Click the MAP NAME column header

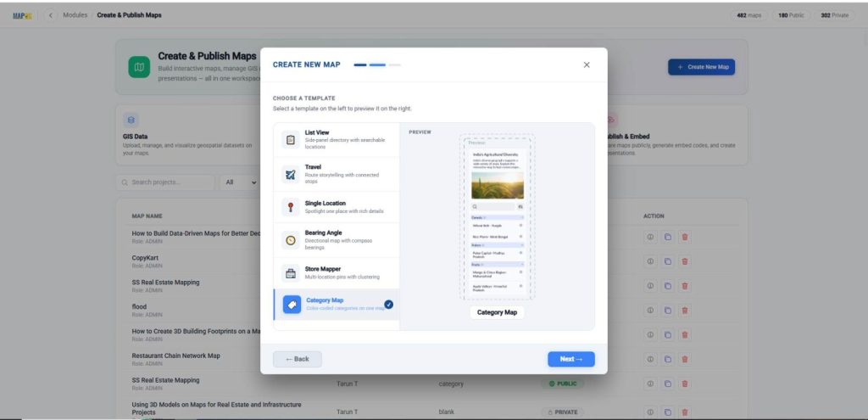pyautogui.click(x=147, y=216)
